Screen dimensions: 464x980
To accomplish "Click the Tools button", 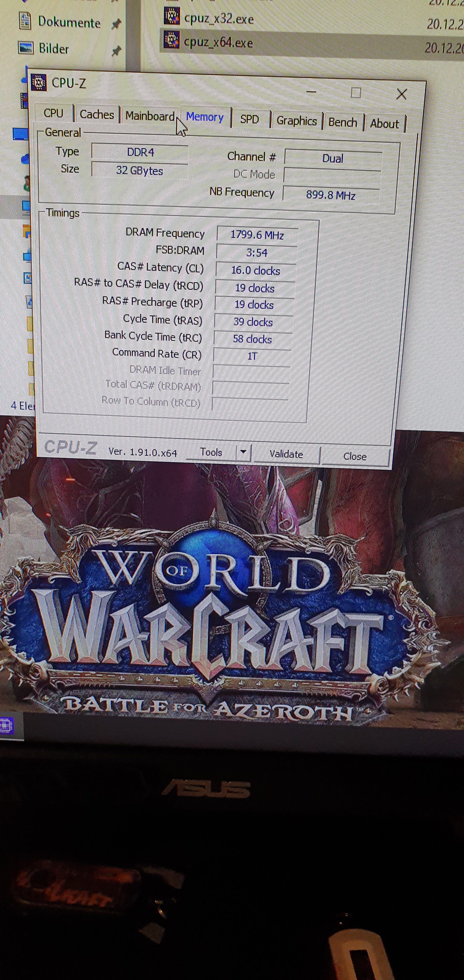I will tap(211, 452).
